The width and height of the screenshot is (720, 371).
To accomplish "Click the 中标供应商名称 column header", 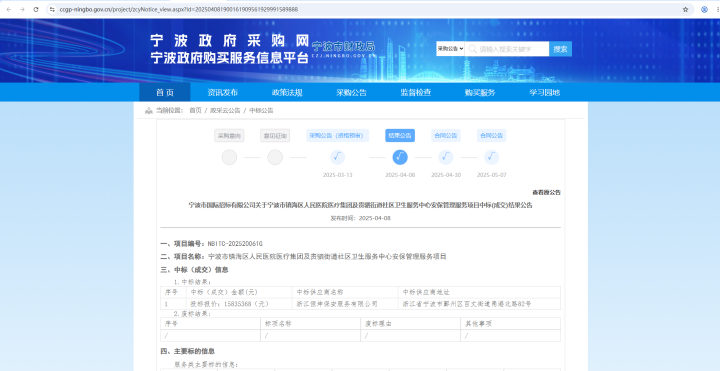I will click(345, 292).
